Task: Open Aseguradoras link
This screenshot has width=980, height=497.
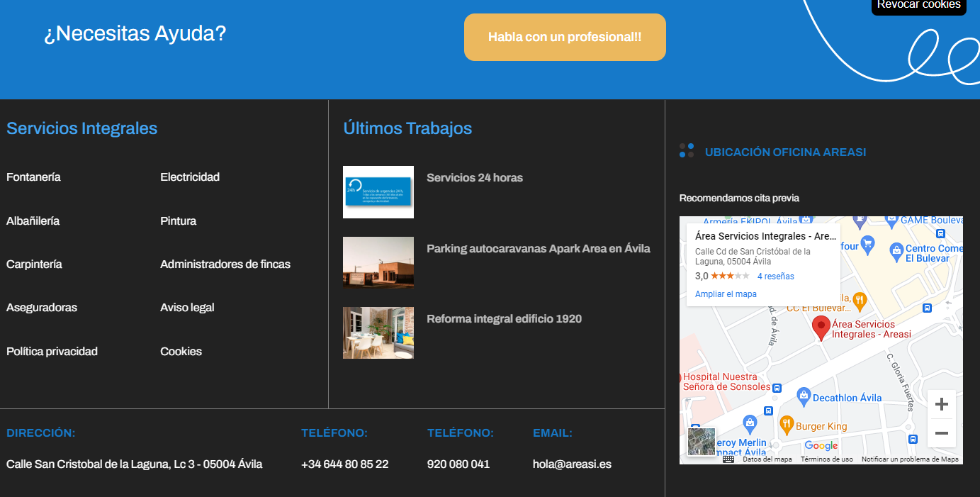Action: point(42,308)
